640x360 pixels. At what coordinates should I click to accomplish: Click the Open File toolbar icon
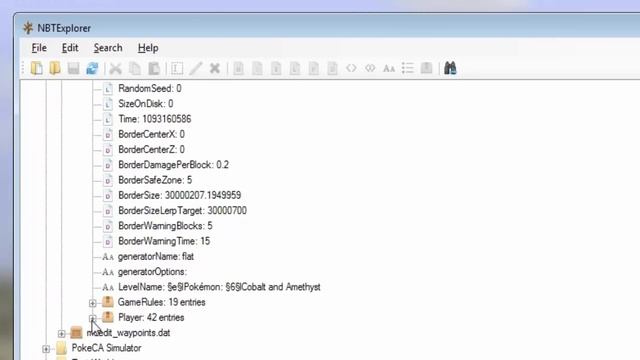(x=37, y=68)
